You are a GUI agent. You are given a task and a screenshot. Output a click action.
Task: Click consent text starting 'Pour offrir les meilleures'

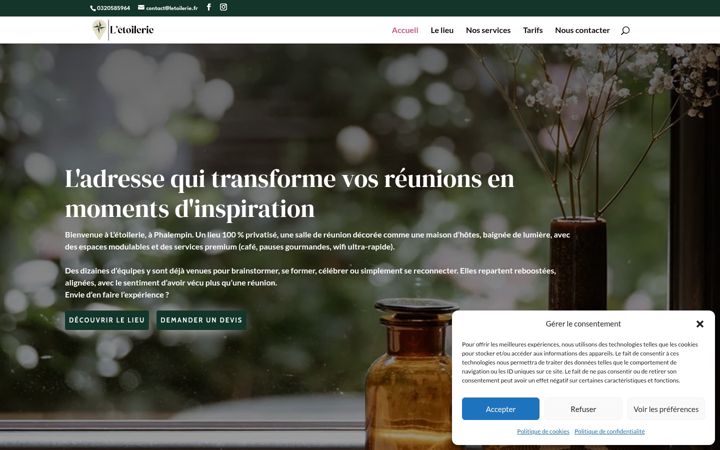click(x=580, y=362)
